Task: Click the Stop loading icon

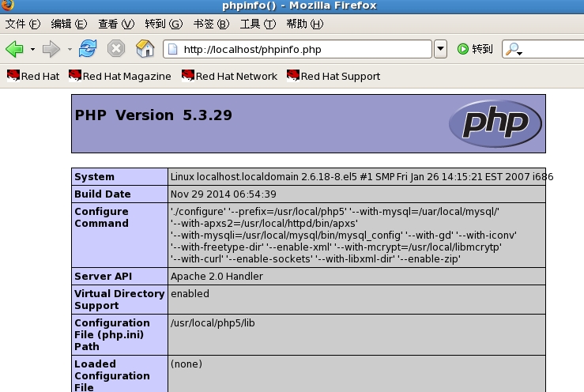Action: tap(116, 49)
